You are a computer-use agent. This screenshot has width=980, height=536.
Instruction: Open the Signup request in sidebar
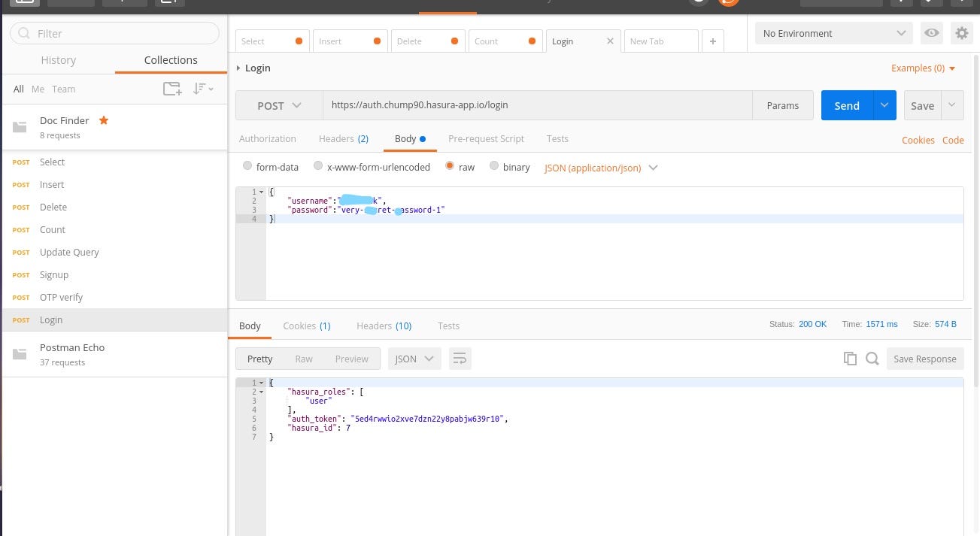(x=114, y=274)
